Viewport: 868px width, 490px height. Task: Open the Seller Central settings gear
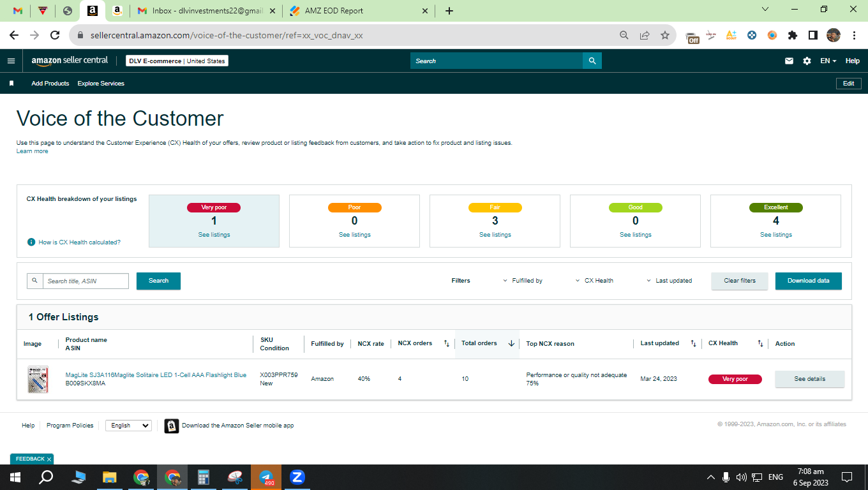[807, 61]
